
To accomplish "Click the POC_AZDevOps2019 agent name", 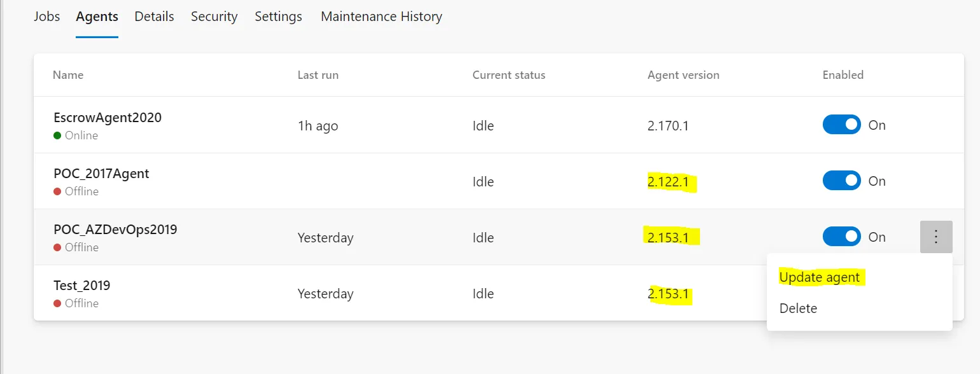I will pos(115,230).
